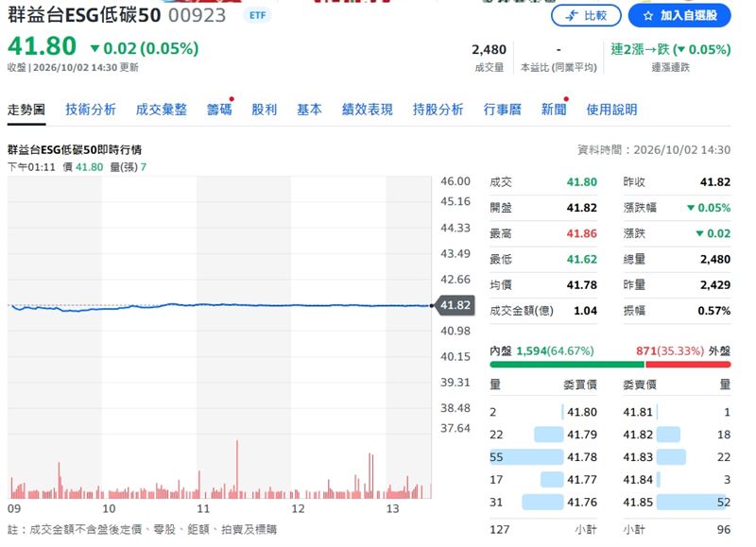Image resolution: width=756 pixels, height=547 pixels.
Task: Click the compare arrows icon beside 比較
Action: (x=572, y=16)
